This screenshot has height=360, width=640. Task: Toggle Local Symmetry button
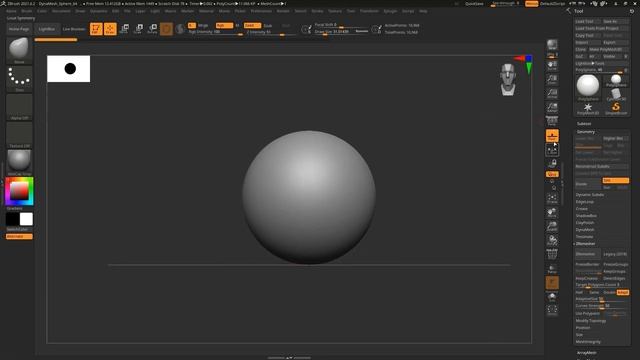552,150
